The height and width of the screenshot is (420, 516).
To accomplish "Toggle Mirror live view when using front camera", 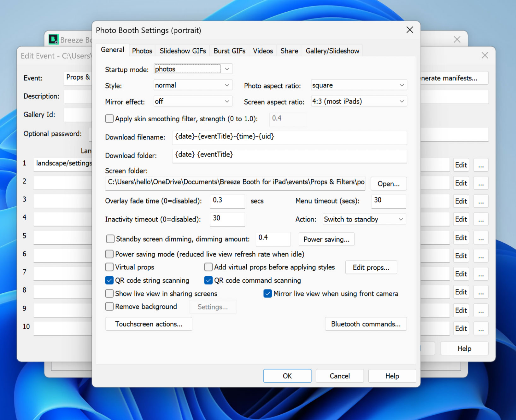I will (267, 294).
